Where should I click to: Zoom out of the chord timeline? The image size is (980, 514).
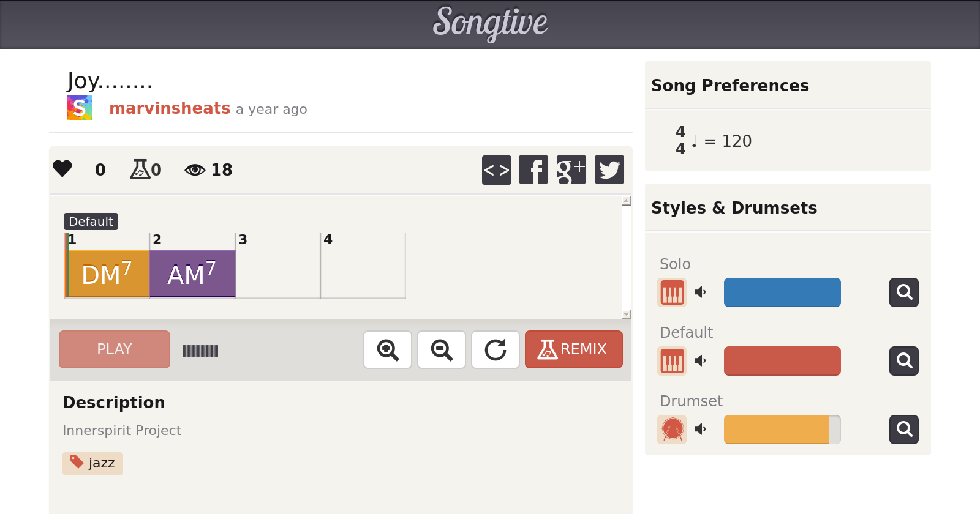click(x=442, y=350)
